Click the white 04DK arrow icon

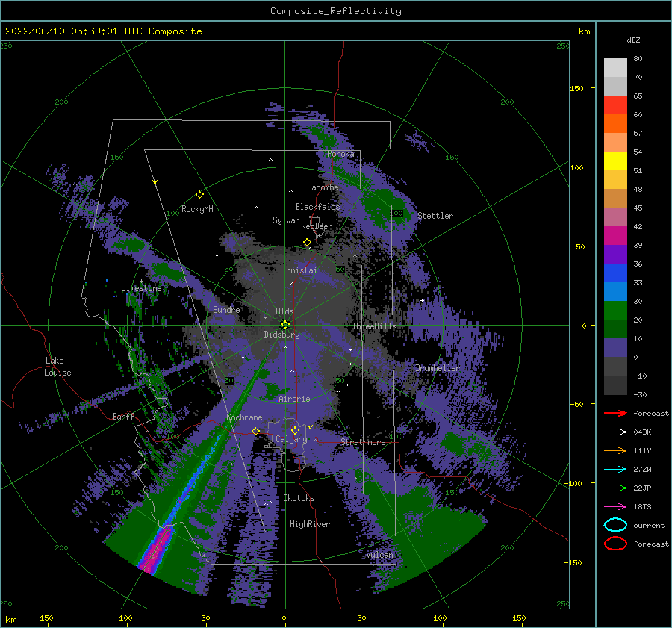pos(615,432)
